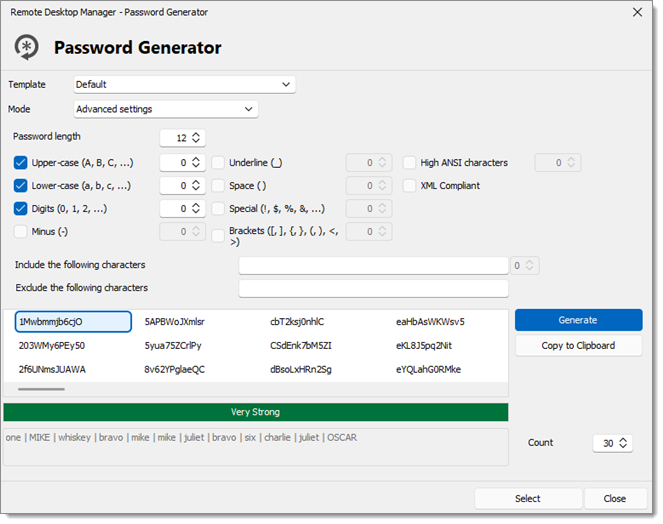This screenshot has width=663, height=524.
Task: Click the Password Generator asterisk icon
Action: coord(26,47)
